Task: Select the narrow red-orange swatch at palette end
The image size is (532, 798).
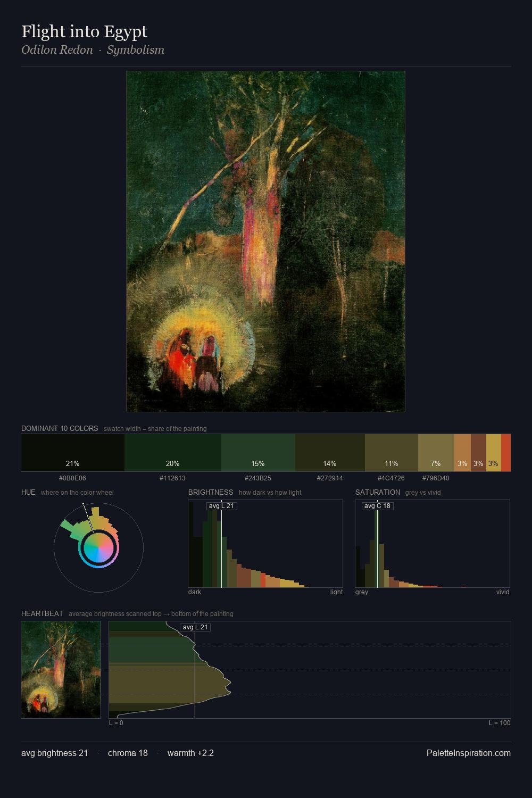Action: coord(506,453)
